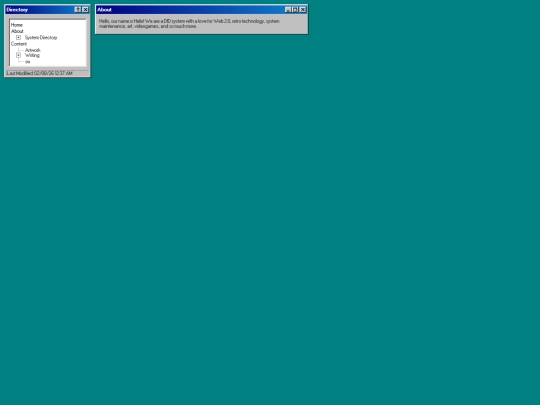Click the help button in Directory title bar
Viewport: 540px width, 405px height.
pos(78,10)
